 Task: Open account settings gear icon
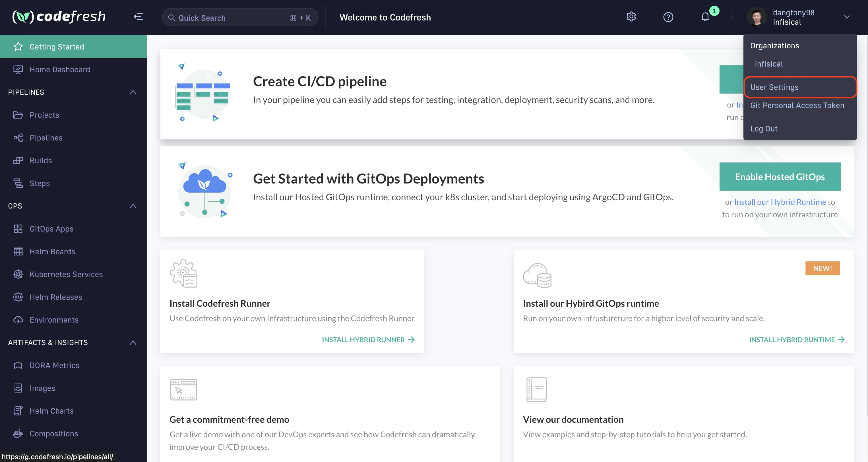click(x=631, y=17)
